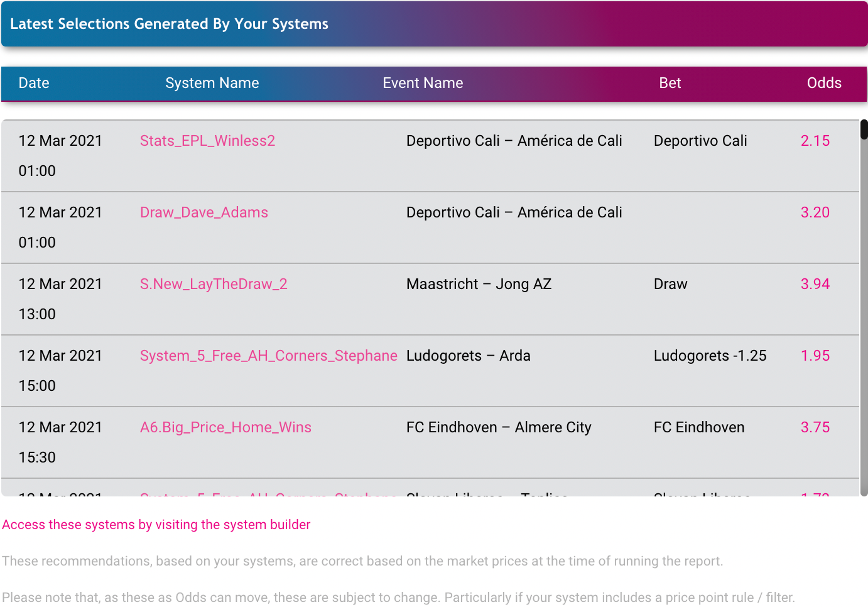Click the 3.20 odds value
Screen dimensions: 868x607
(x=815, y=212)
